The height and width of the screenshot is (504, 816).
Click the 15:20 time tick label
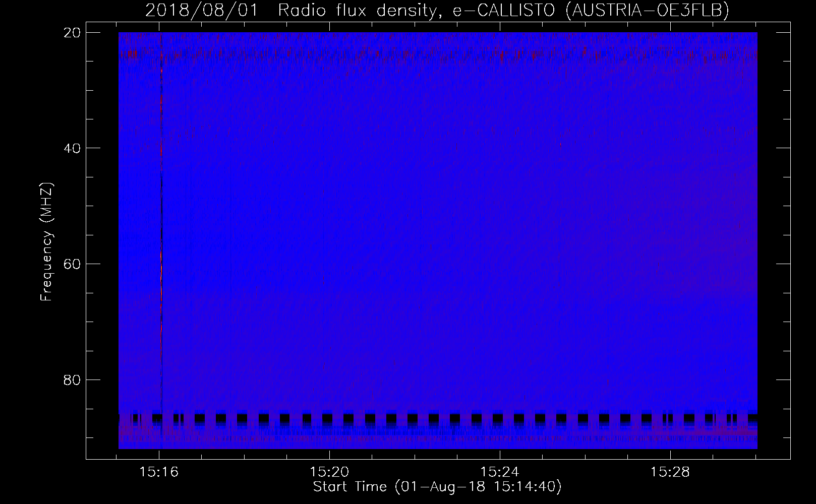[x=330, y=472]
